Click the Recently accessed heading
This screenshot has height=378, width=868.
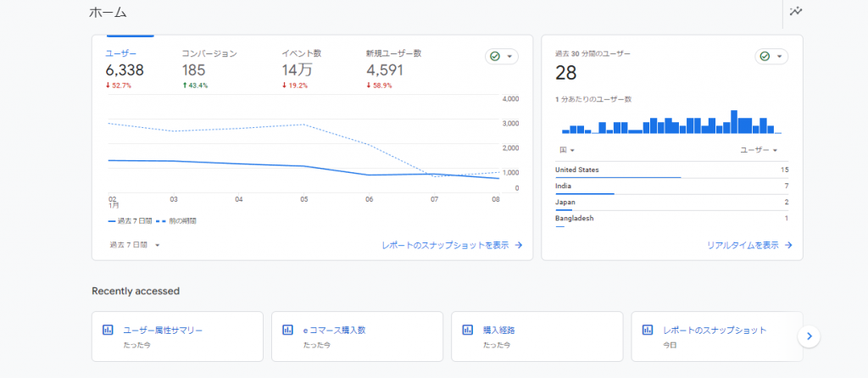[x=136, y=291]
